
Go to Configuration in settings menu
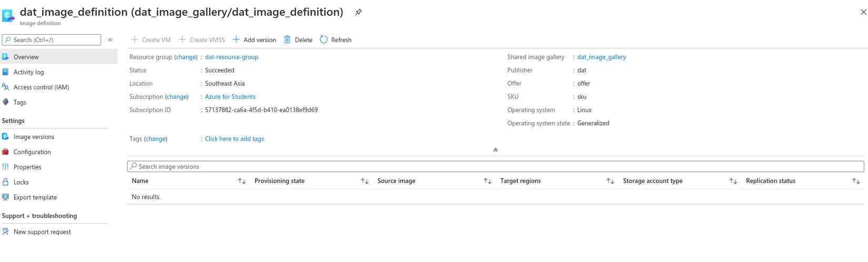[x=32, y=152]
